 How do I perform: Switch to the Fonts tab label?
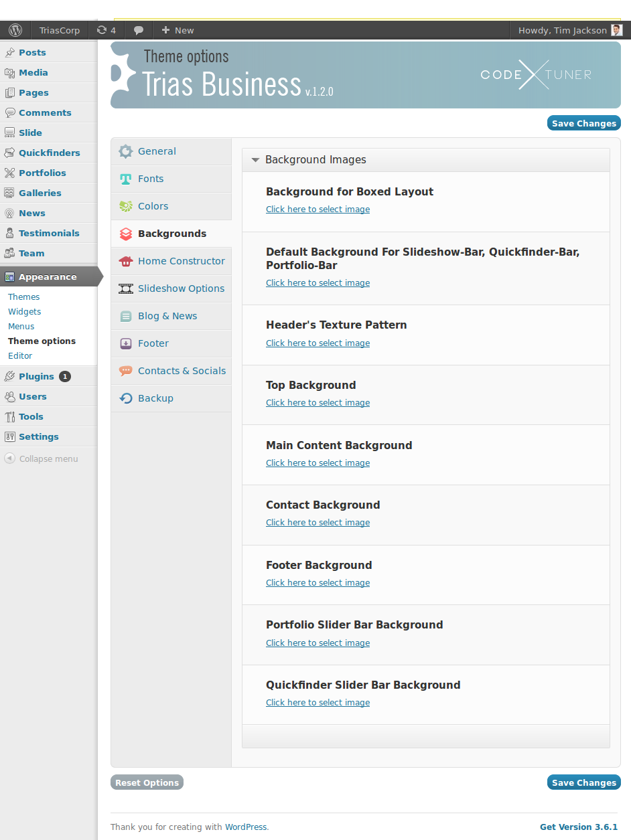(151, 179)
